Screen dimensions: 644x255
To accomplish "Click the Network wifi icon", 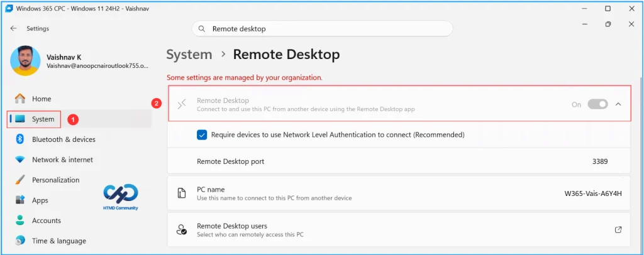I will pyautogui.click(x=20, y=160).
